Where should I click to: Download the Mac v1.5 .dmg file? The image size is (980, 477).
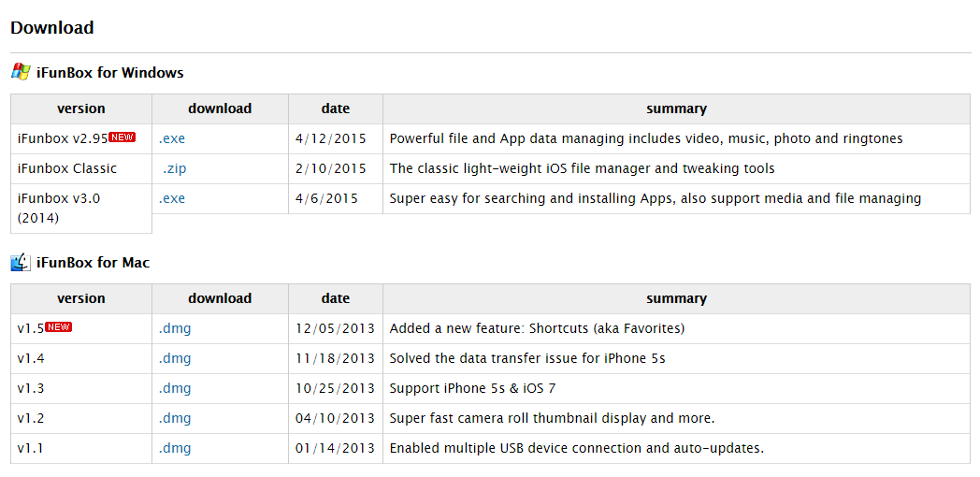click(x=175, y=328)
